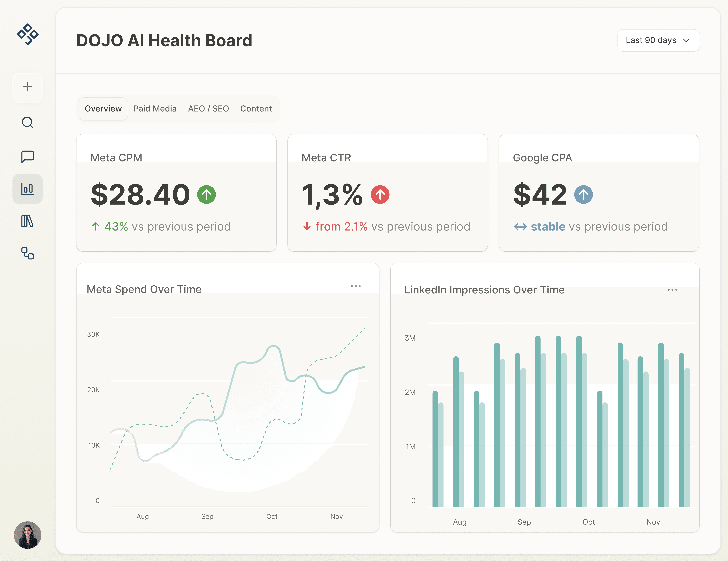Open options menu on Meta Spend Over Time
728x561 pixels.
(356, 286)
